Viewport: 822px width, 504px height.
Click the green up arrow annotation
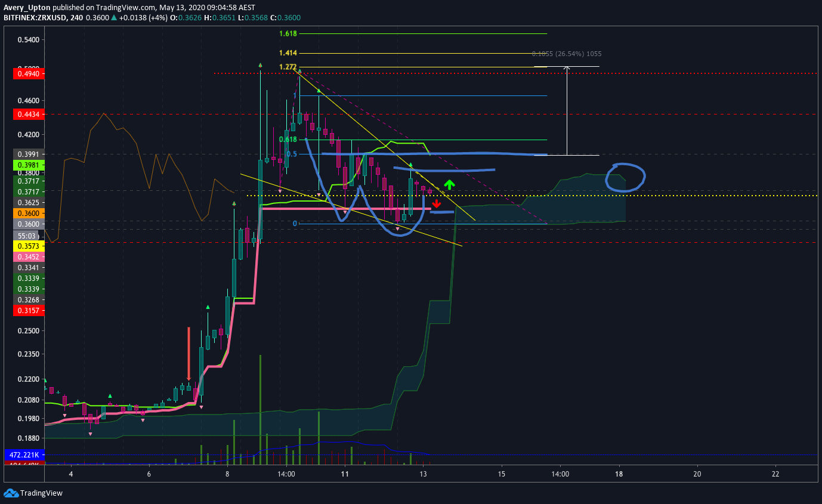tap(449, 185)
